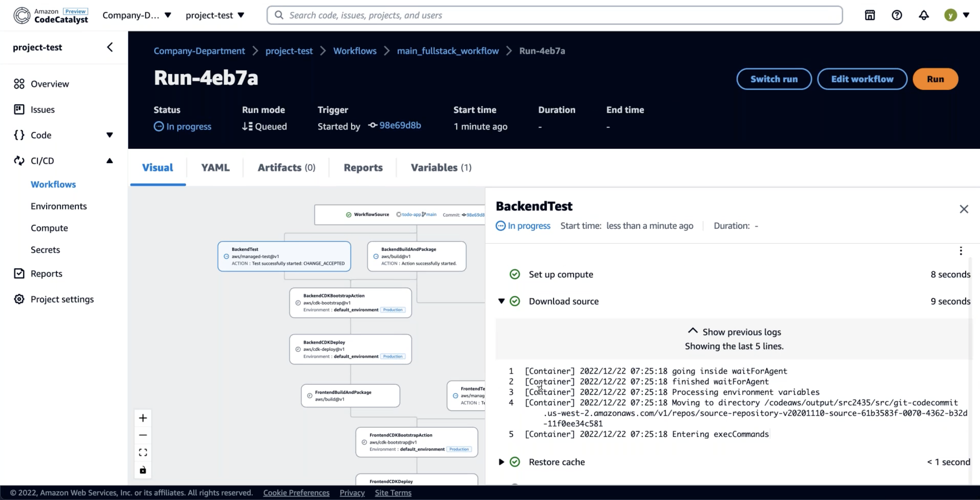Open the Project settings gear item
This screenshot has height=500, width=980.
click(62, 299)
